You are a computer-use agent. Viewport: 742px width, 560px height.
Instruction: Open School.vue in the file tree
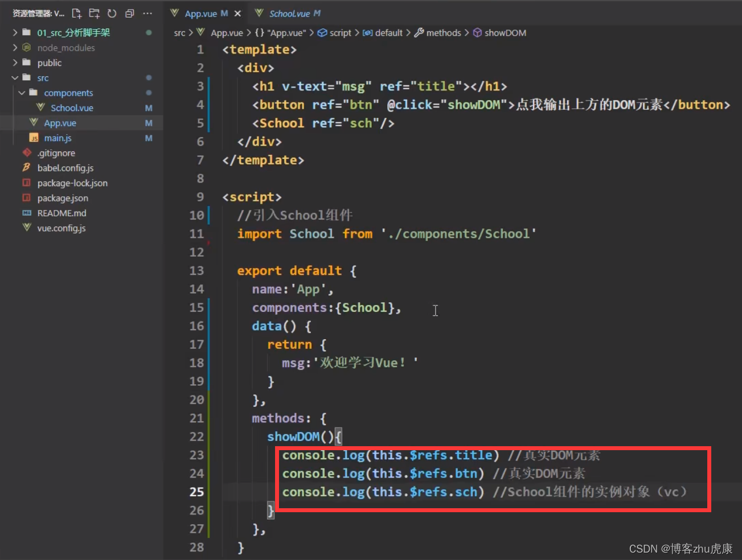coord(72,108)
